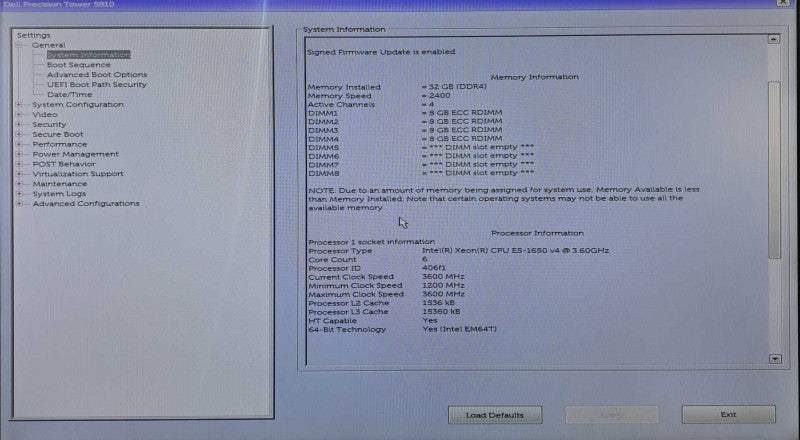This screenshot has height=440, width=800.
Task: Select the System Logs category label
Action: click(59, 194)
